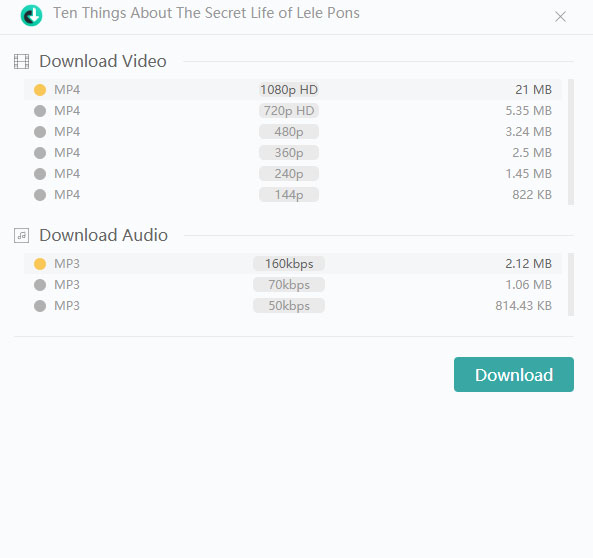Select the MP4 720p HD radio button
The height and width of the screenshot is (558, 593).
(x=40, y=111)
